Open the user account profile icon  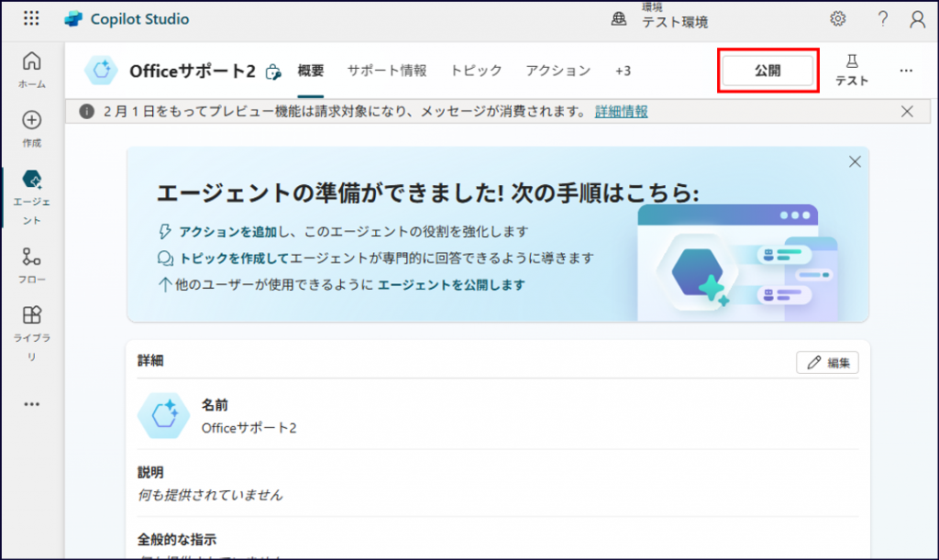coord(917,19)
